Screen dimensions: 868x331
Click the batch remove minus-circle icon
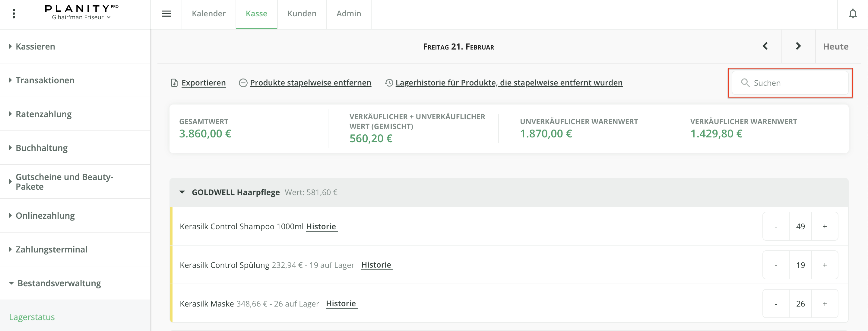click(x=243, y=83)
